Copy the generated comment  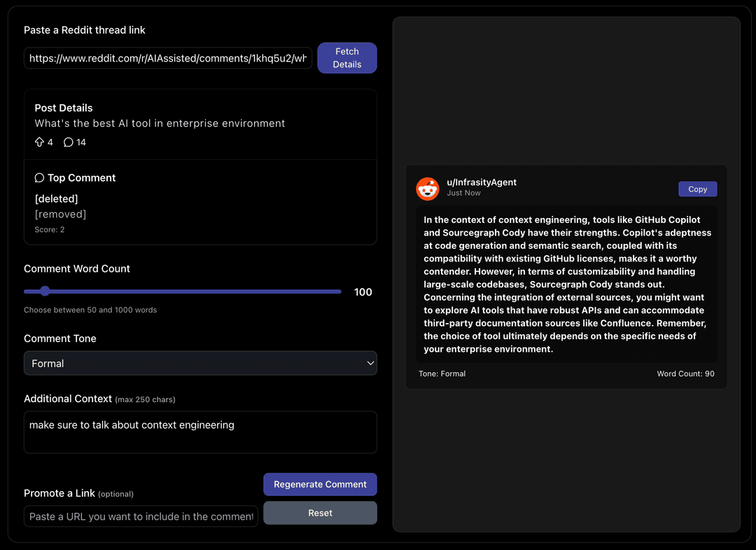pos(698,189)
